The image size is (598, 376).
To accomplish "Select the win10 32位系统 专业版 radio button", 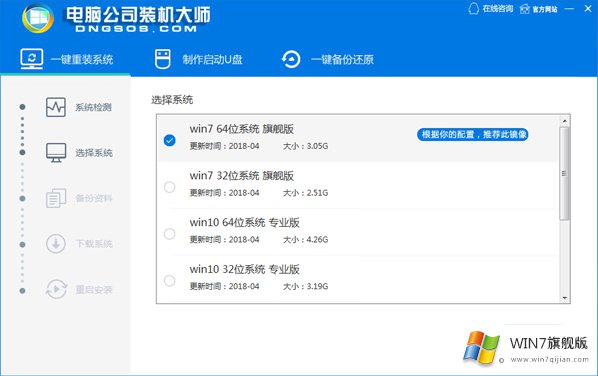I will [x=170, y=281].
